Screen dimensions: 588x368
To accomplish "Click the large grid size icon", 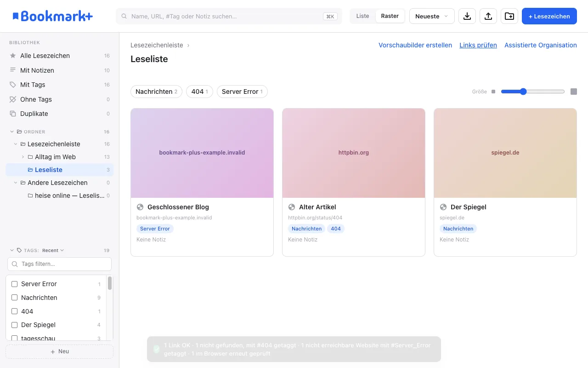I will point(574,92).
